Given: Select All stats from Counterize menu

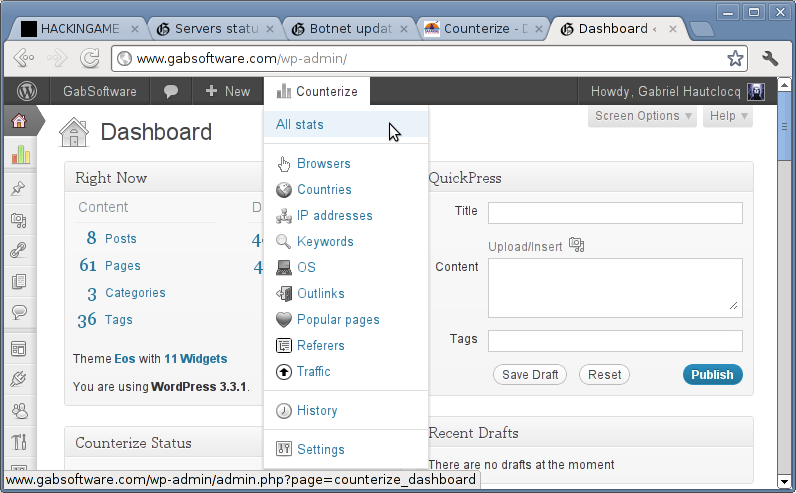Looking at the screenshot, I should pyautogui.click(x=300, y=125).
